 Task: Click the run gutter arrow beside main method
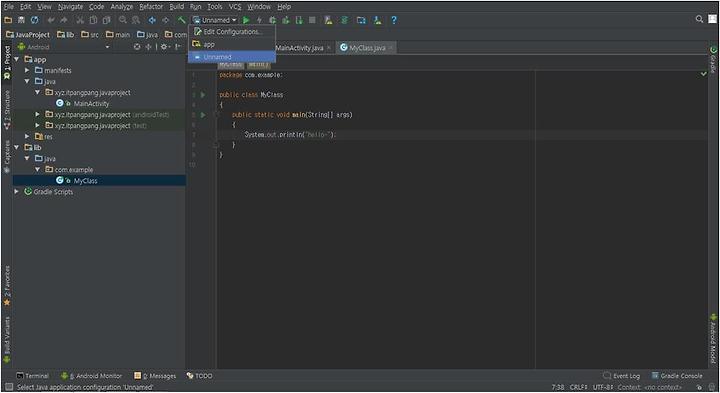point(203,115)
